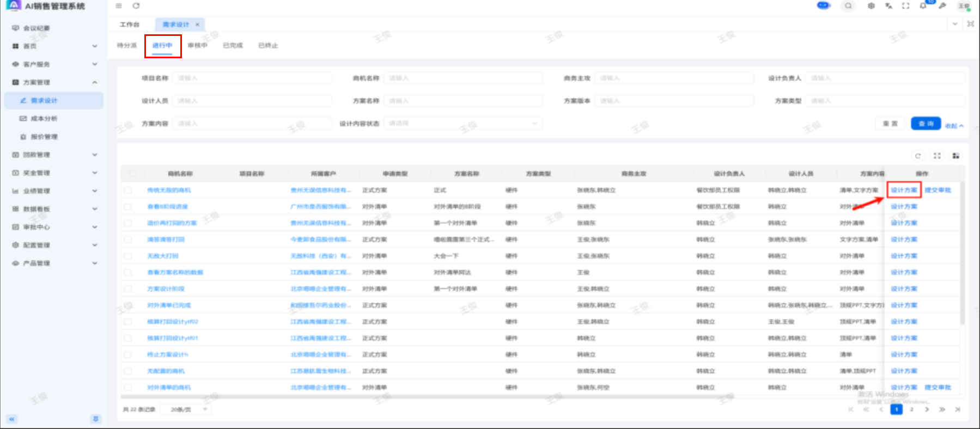980x429 pixels.
Task: Select the 已完成 tab
Action: pos(233,45)
